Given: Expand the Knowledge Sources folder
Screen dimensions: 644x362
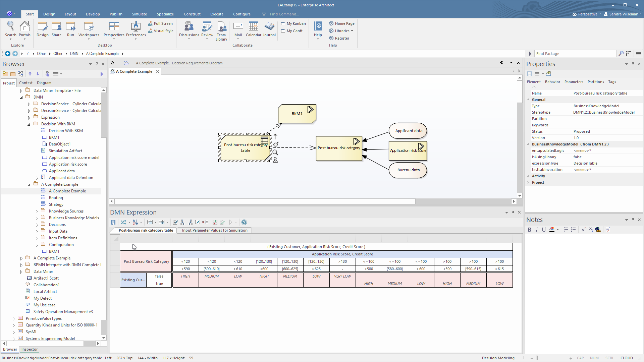Looking at the screenshot, I should (x=37, y=212).
